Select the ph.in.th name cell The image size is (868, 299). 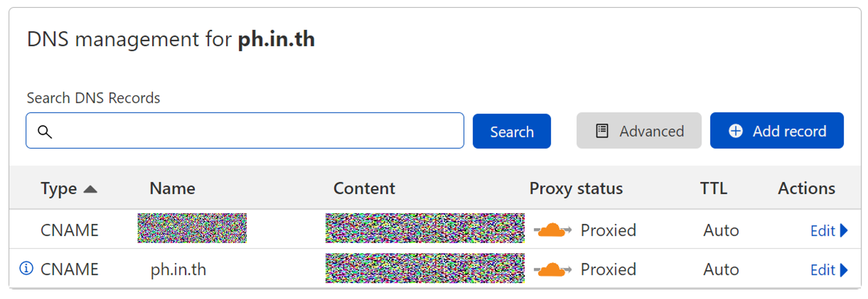coord(178,270)
